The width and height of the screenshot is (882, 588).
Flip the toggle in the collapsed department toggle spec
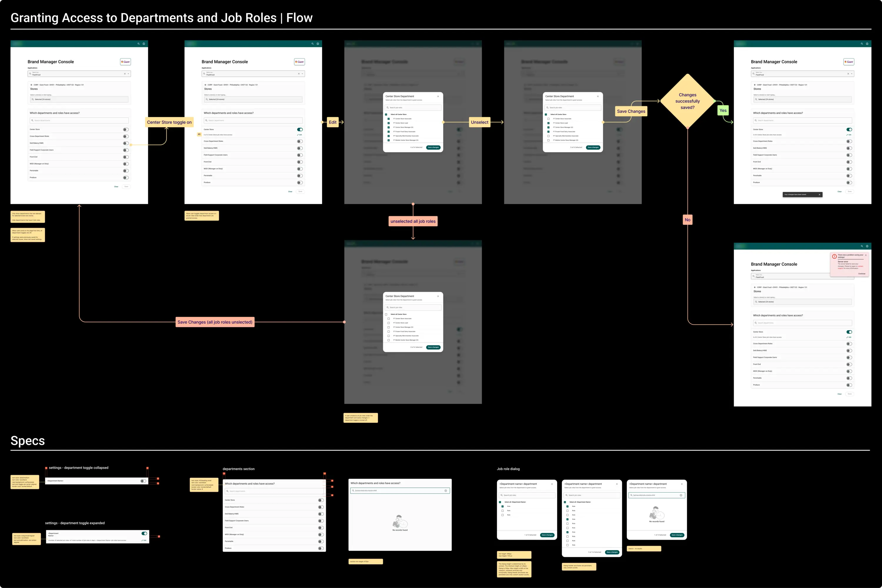(143, 481)
